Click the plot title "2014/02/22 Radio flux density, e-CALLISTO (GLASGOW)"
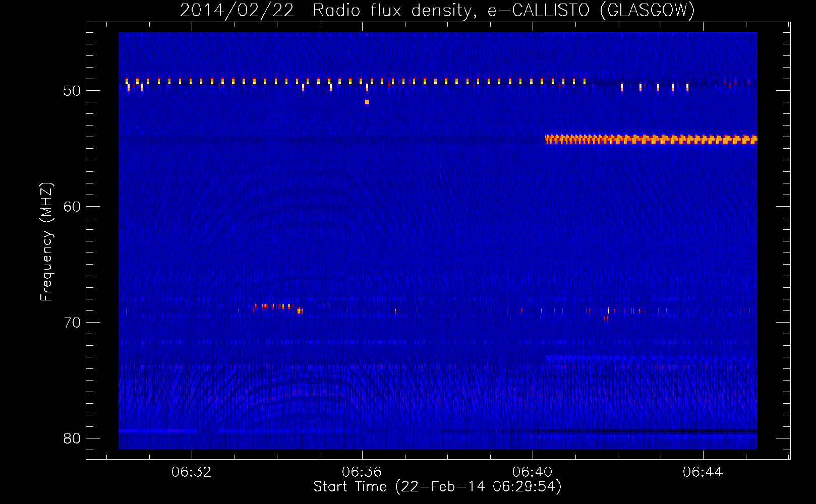Screen dimensions: 816x504 point(437,10)
